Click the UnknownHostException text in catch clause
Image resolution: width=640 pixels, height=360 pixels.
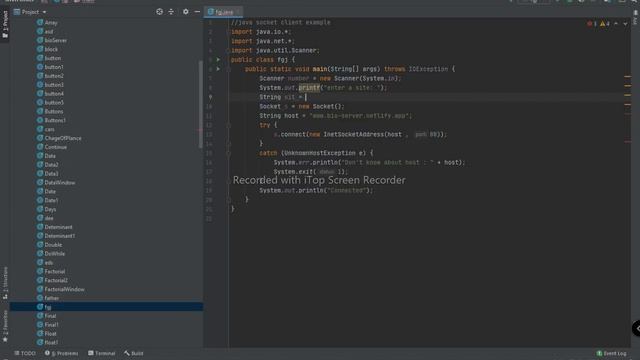point(319,153)
